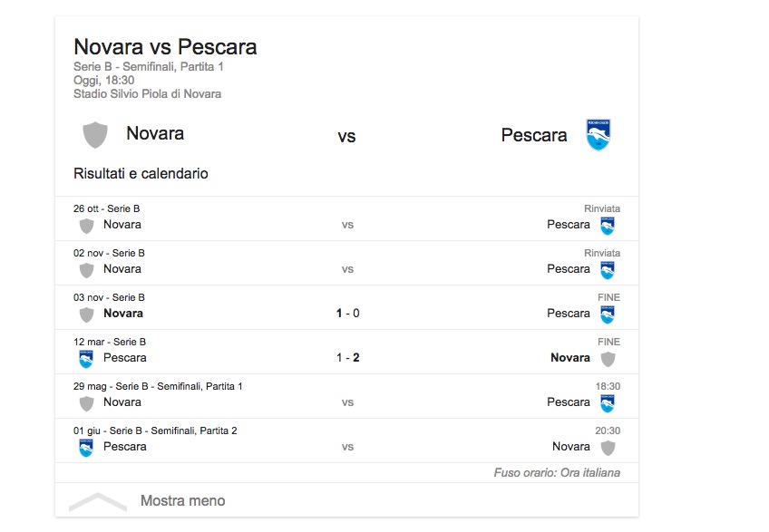
Task: Click Pescara crest in the 12 mar row
Action: 86,359
